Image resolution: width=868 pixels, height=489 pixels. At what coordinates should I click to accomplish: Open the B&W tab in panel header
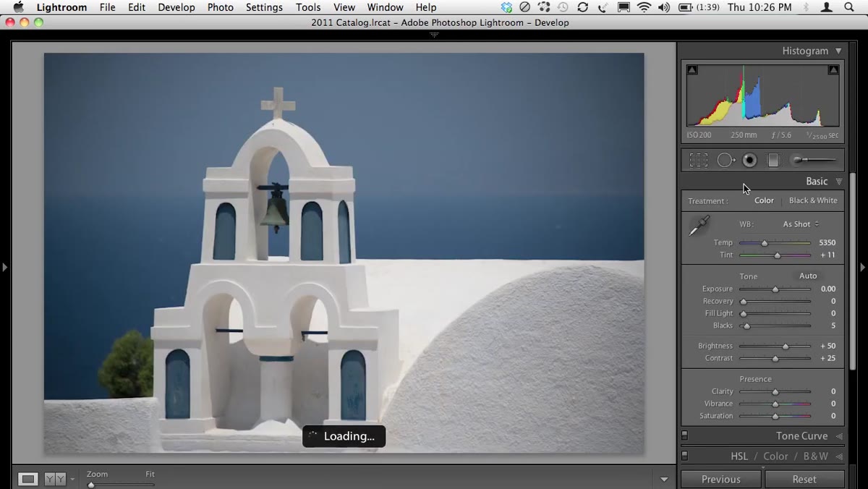(815, 456)
